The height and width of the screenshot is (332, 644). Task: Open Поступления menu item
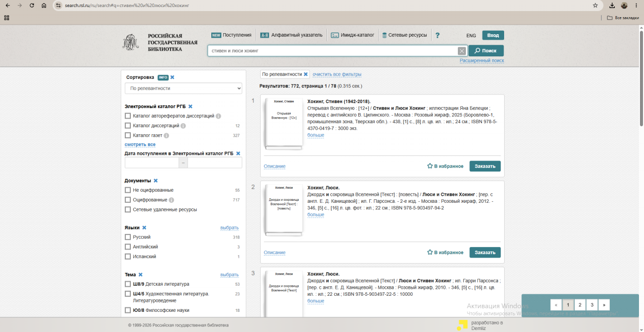pos(231,35)
